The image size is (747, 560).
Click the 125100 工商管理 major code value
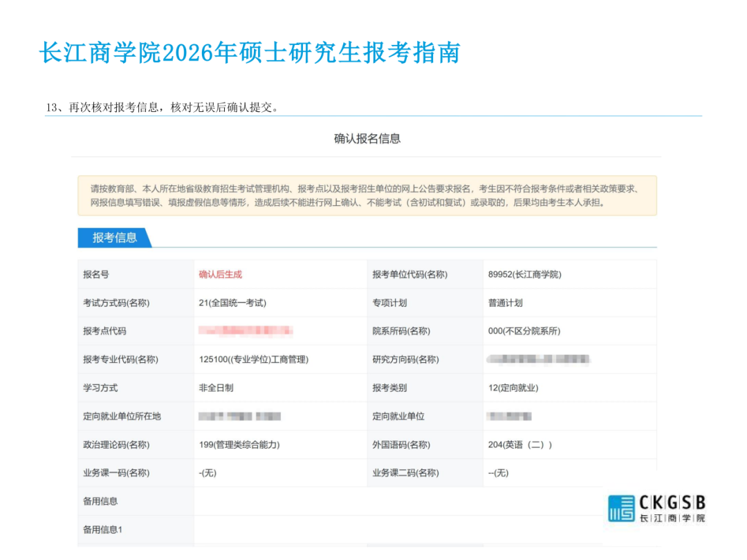pyautogui.click(x=253, y=360)
